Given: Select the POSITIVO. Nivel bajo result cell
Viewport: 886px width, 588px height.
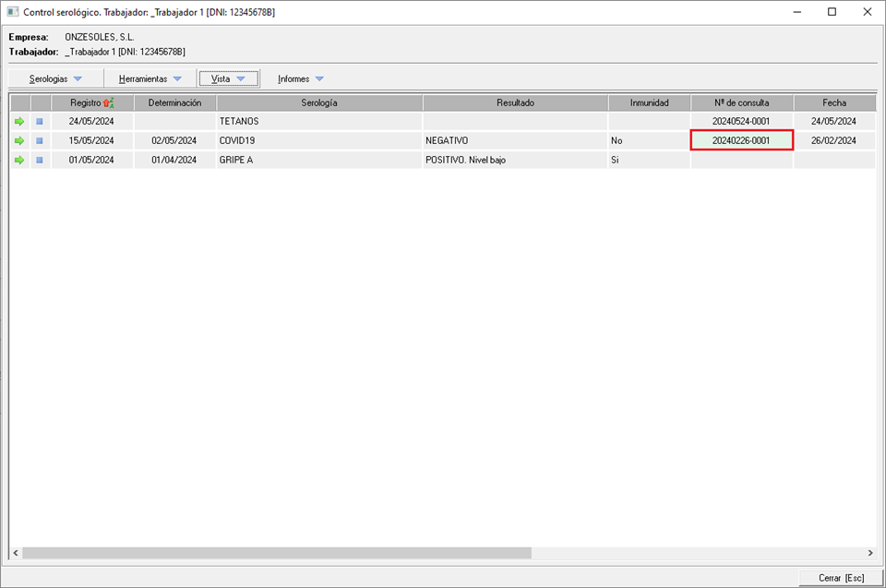Looking at the screenshot, I should tap(514, 160).
